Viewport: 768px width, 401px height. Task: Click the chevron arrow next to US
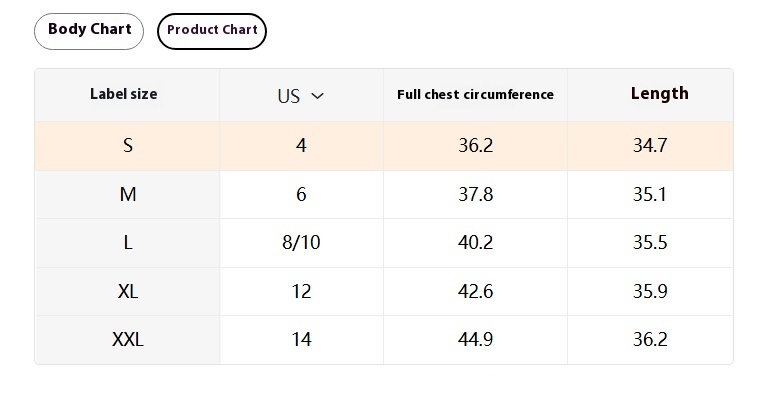click(x=317, y=96)
